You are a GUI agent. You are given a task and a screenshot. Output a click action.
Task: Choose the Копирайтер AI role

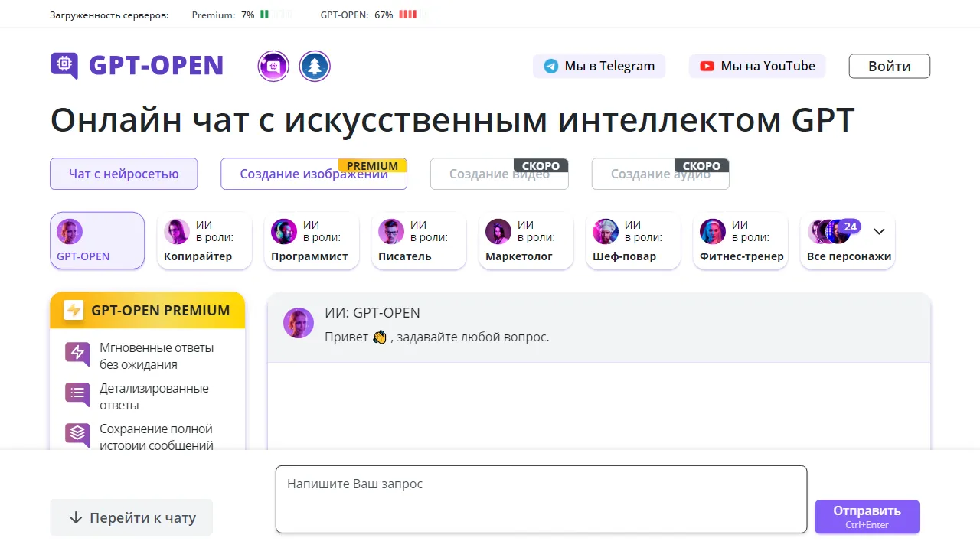(x=204, y=241)
